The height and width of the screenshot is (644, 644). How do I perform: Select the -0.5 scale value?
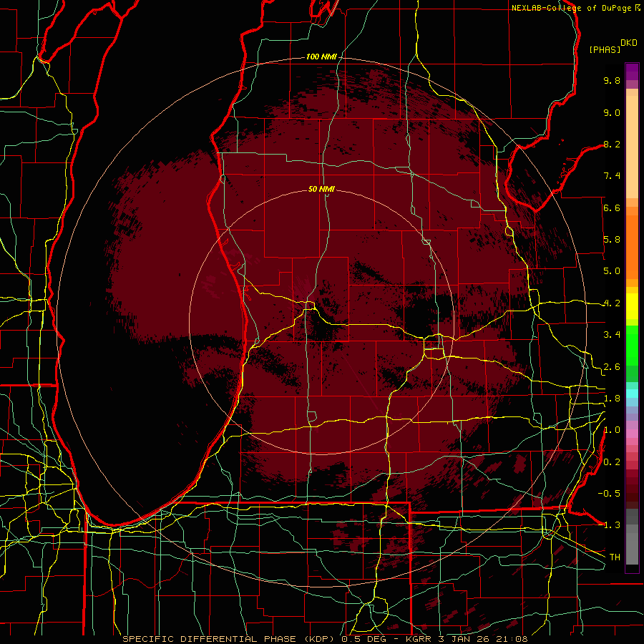click(x=609, y=494)
